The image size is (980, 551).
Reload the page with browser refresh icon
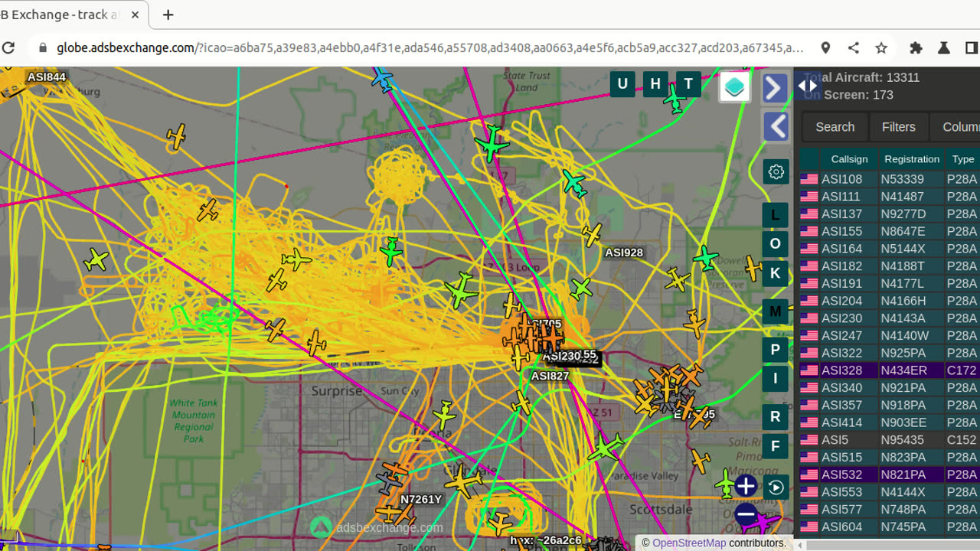tap(8, 47)
